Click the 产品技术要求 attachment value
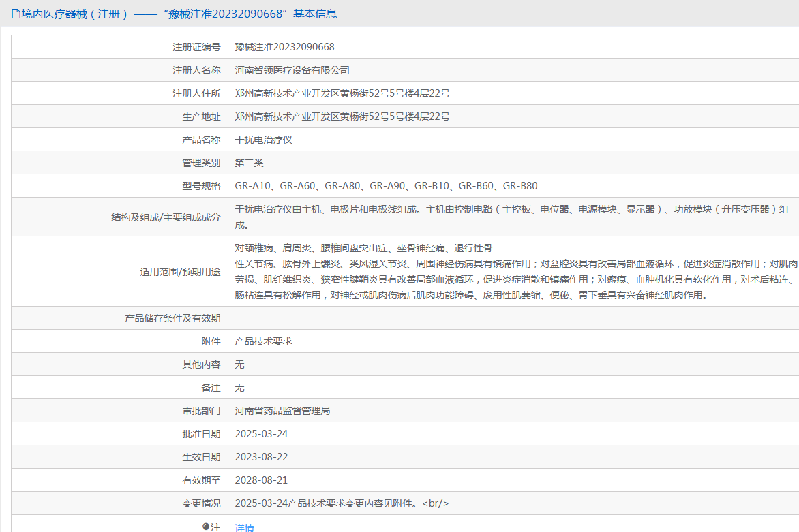Screen dimensions: 799x532 click(263, 341)
